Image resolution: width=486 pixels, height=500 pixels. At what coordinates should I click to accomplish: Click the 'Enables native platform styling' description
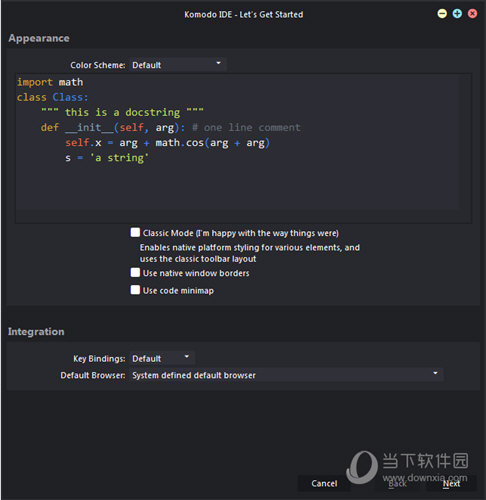point(250,253)
